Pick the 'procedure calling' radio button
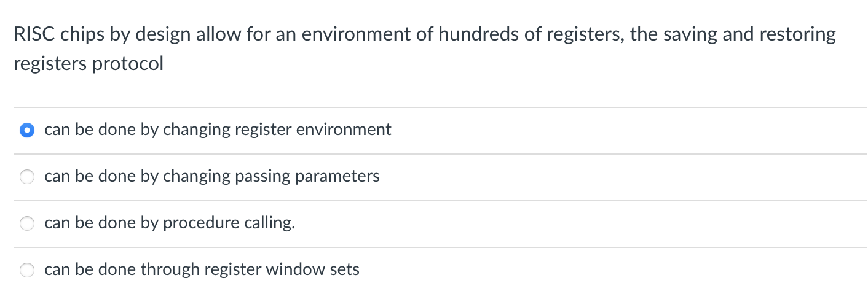 pyautogui.click(x=27, y=223)
